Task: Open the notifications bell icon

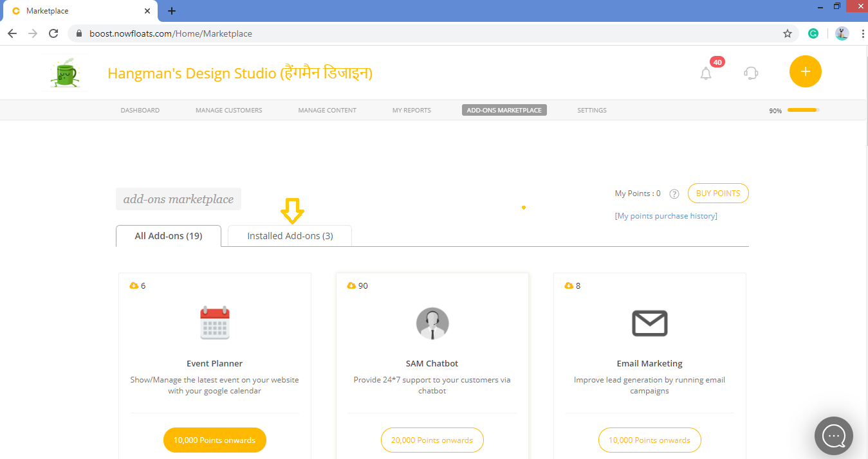Action: coord(706,73)
